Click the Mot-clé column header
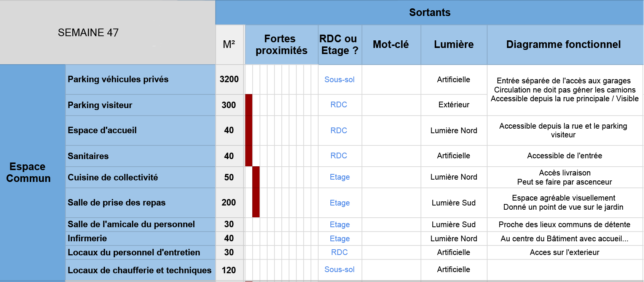 (x=391, y=45)
